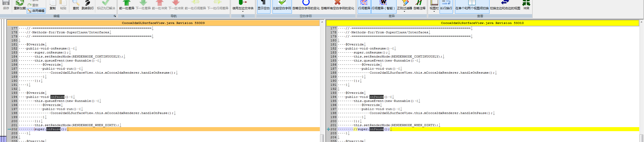Click right line 198 handleOnPause() text
644x142 pixels.
pos(431,113)
